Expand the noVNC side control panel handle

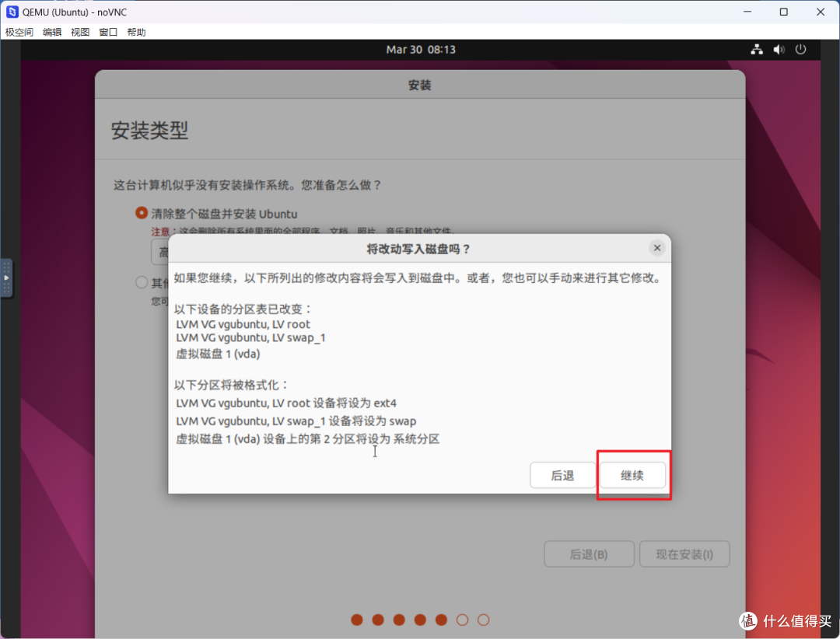pos(6,278)
